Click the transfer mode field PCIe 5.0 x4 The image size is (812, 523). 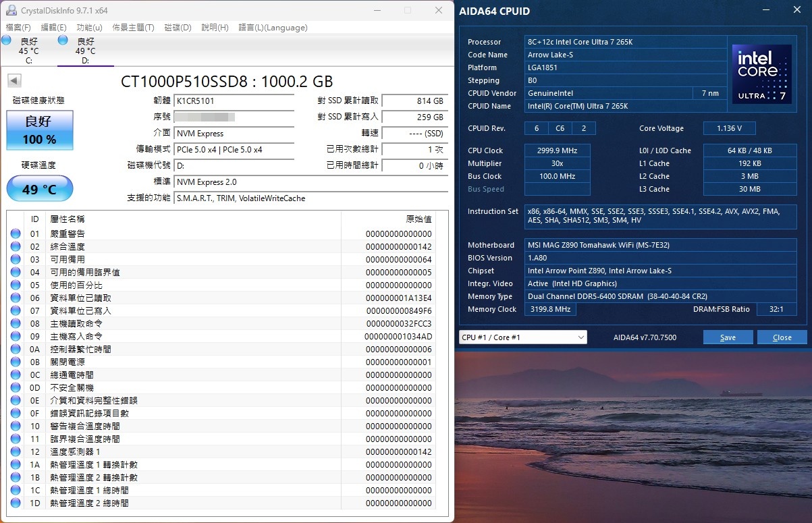tap(234, 150)
